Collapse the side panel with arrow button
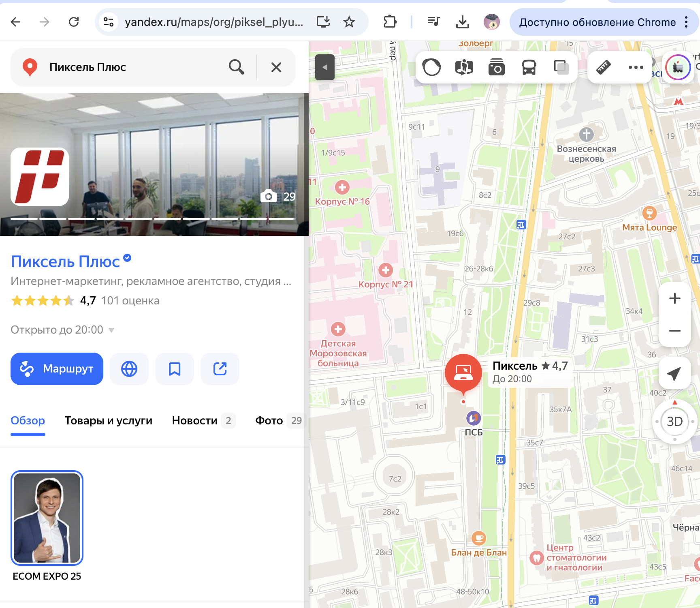 point(325,67)
